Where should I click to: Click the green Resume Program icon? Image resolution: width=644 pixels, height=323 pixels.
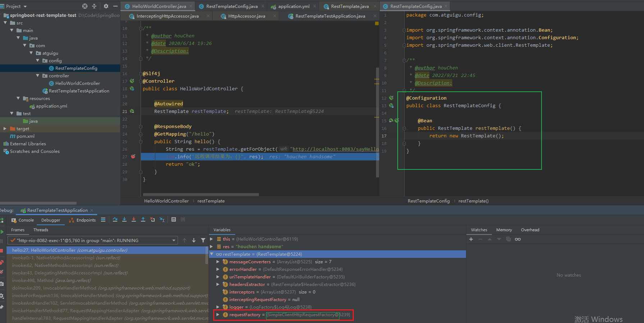point(2,232)
